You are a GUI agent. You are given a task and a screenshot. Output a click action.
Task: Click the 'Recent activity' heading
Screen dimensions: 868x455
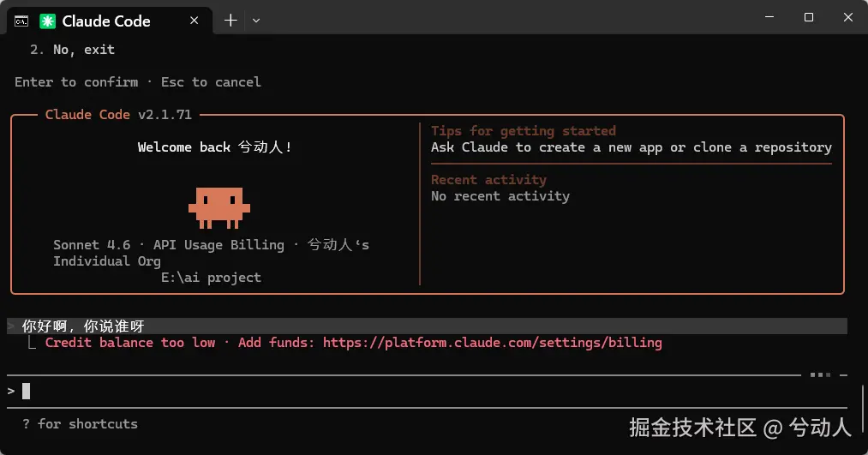[x=488, y=180]
